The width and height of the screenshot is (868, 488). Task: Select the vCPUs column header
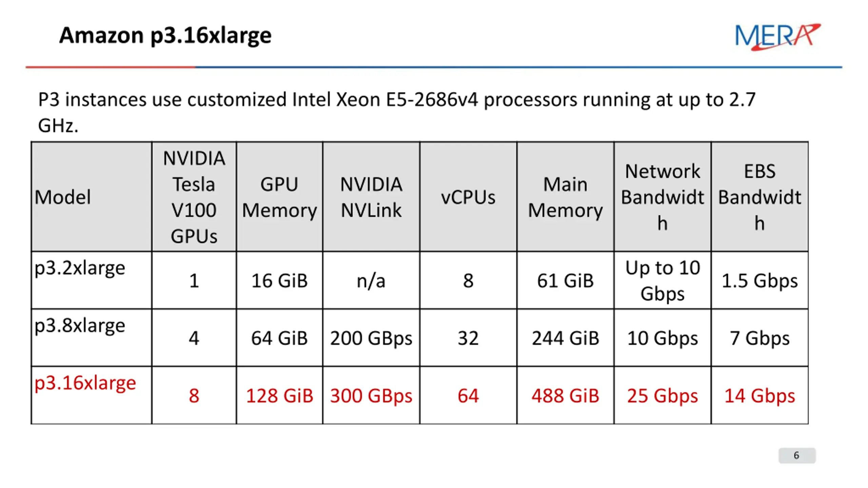pyautogui.click(x=468, y=197)
